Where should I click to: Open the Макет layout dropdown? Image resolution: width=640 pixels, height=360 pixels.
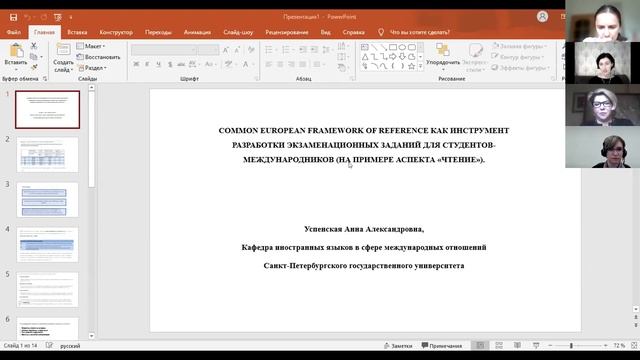[x=91, y=46]
